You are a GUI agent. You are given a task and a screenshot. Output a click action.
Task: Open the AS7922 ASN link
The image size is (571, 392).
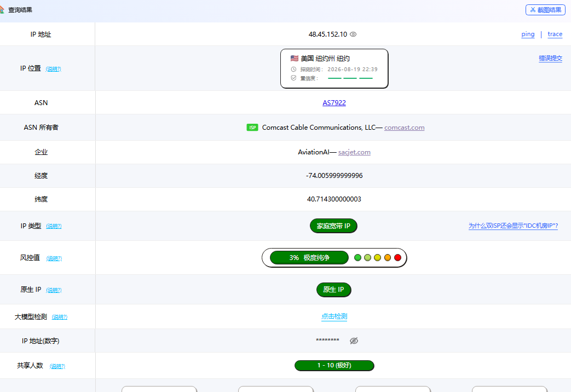pyautogui.click(x=334, y=103)
